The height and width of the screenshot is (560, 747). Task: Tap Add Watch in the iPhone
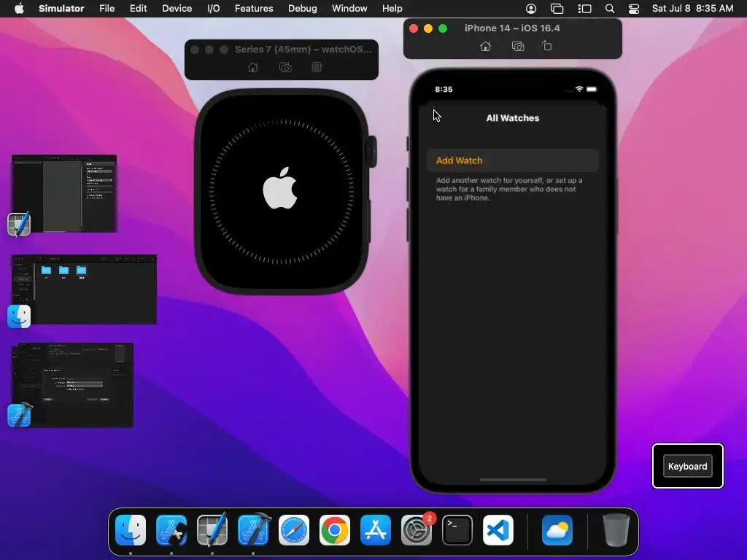(x=513, y=160)
